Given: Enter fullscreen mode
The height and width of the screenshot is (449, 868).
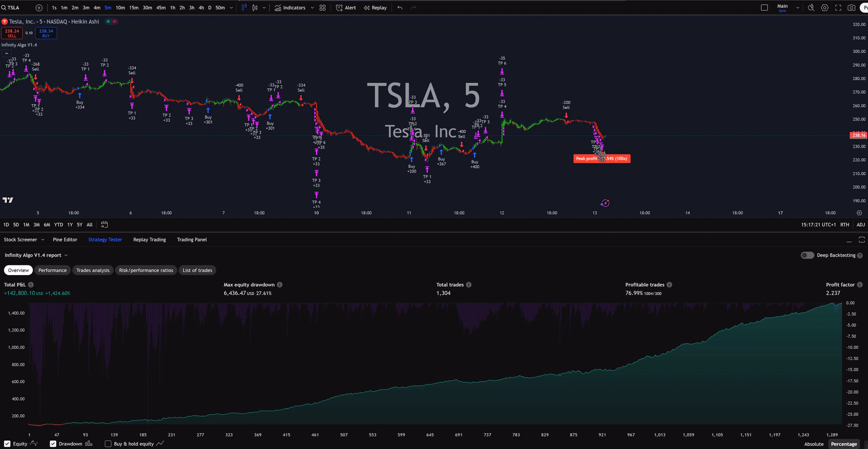Looking at the screenshot, I should (838, 7).
